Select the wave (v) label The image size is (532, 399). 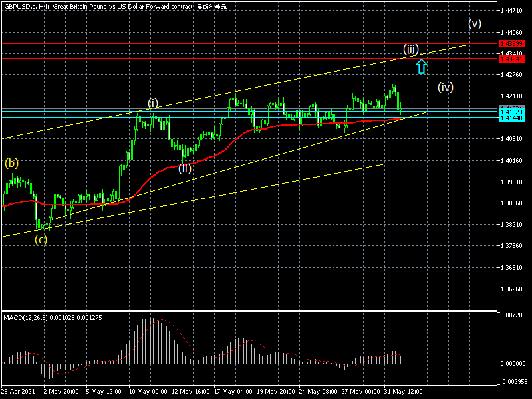tap(474, 23)
